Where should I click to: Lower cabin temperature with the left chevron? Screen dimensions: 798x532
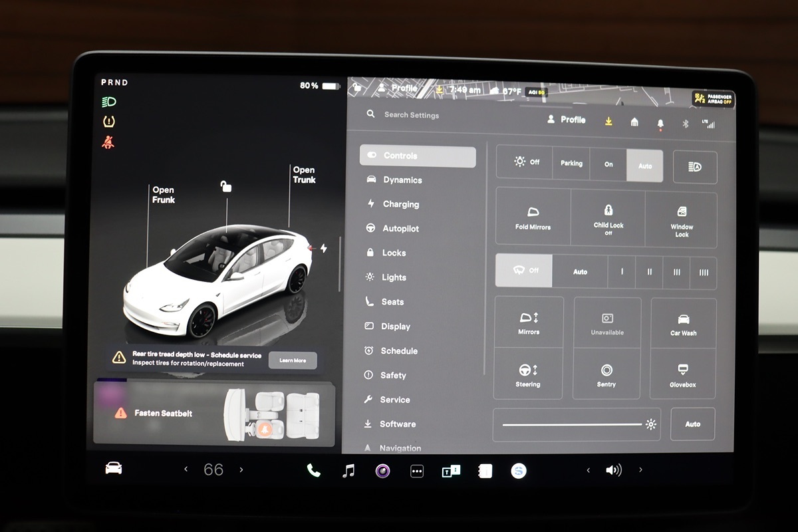186,469
